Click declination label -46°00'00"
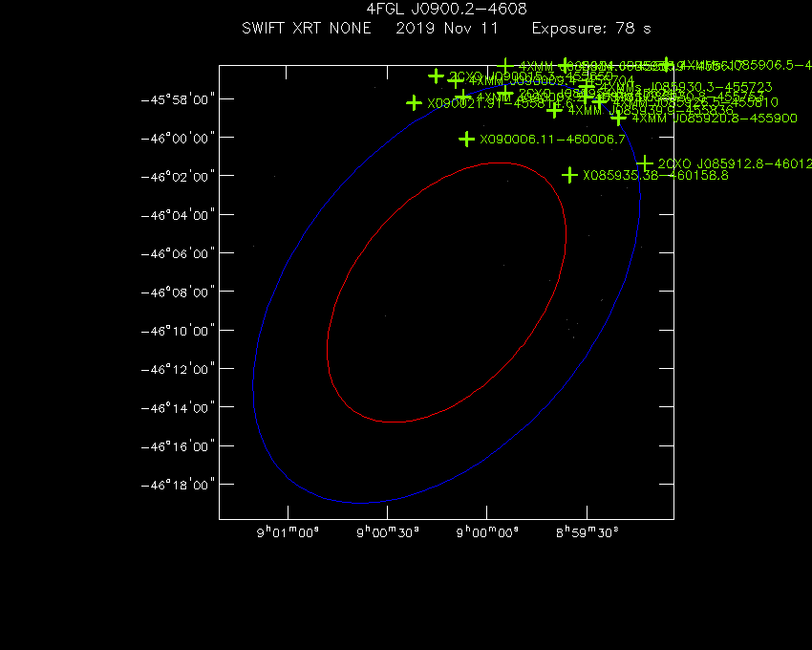This screenshot has width=812, height=650. [178, 138]
